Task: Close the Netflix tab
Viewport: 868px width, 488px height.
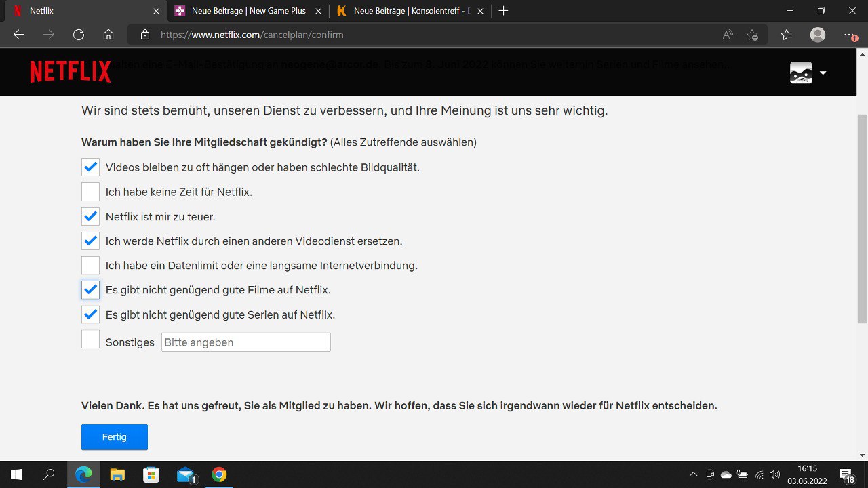Action: pyautogui.click(x=156, y=11)
